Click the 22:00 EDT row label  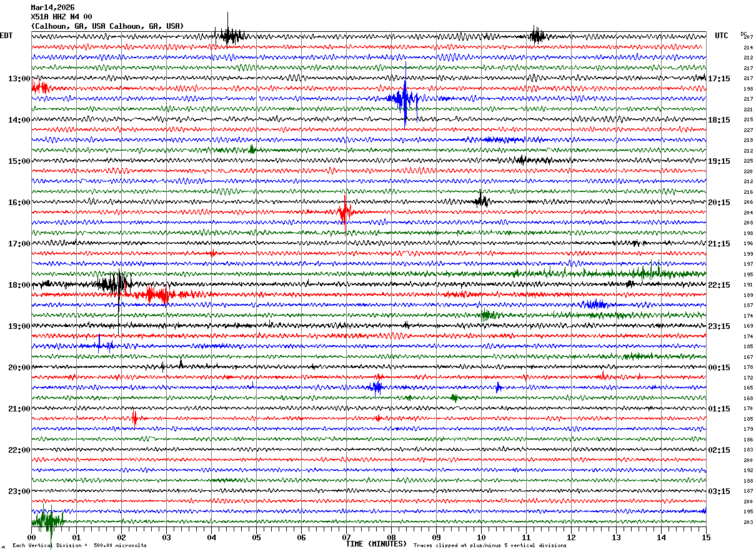coord(19,450)
